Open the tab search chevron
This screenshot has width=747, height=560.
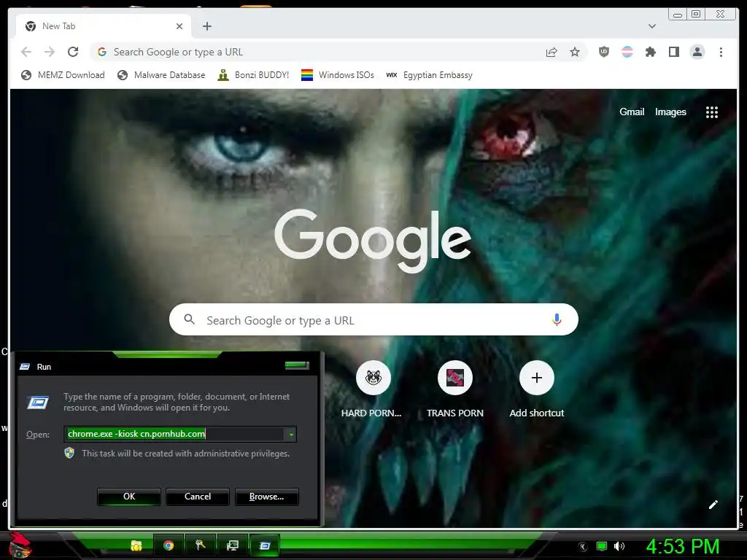pos(652,26)
